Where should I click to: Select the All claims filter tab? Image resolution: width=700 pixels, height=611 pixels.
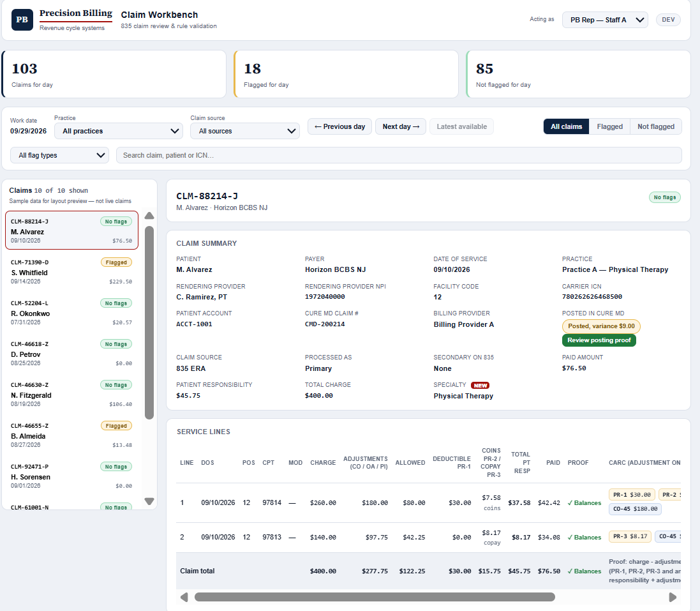point(566,126)
